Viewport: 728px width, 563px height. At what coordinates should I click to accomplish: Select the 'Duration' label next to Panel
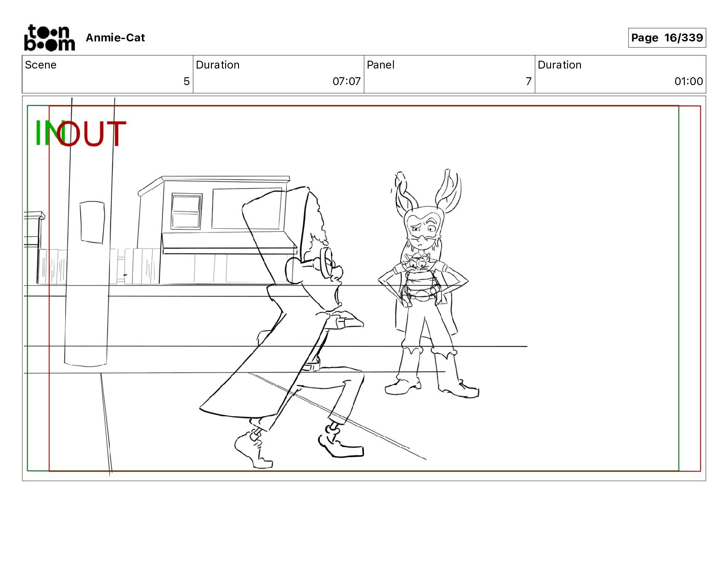coord(560,65)
